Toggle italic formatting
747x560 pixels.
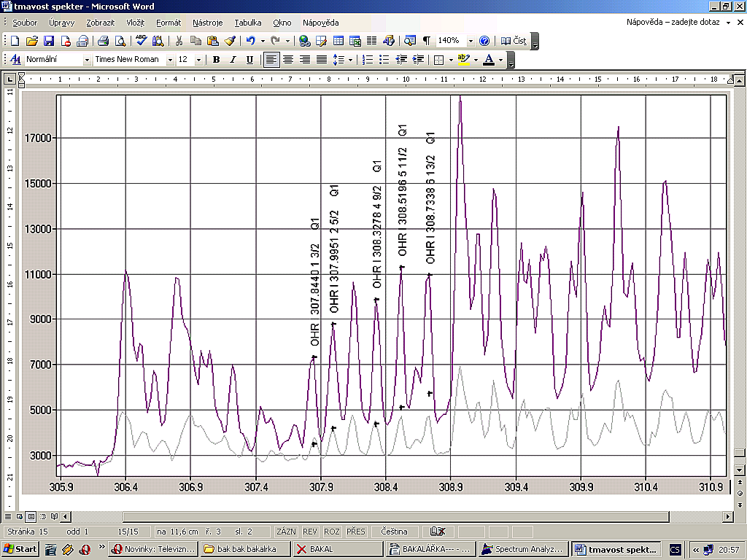[x=233, y=60]
